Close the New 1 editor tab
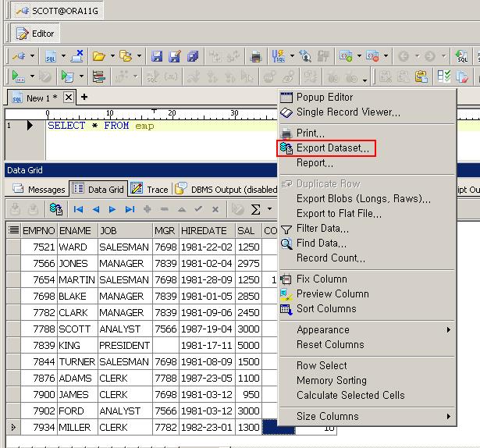The image size is (480, 448). (x=69, y=98)
